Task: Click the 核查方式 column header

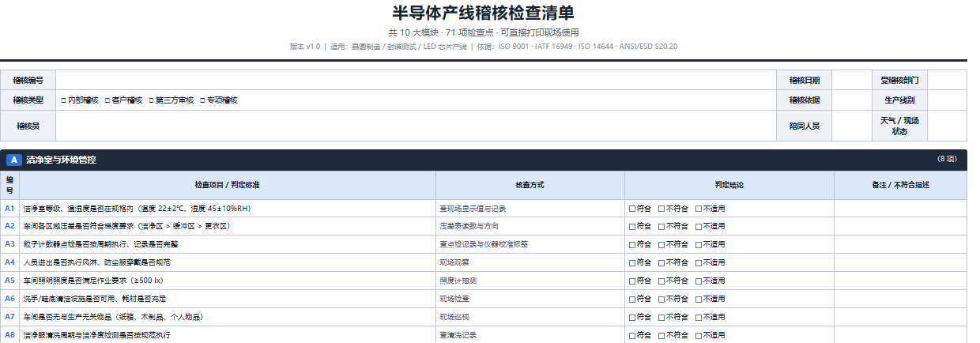Action: pos(530,185)
